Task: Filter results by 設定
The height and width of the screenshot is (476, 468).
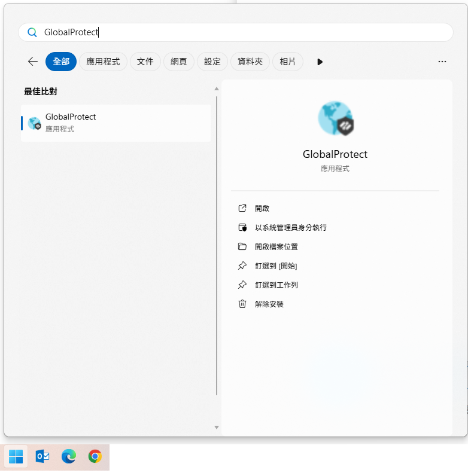Action: (x=212, y=62)
